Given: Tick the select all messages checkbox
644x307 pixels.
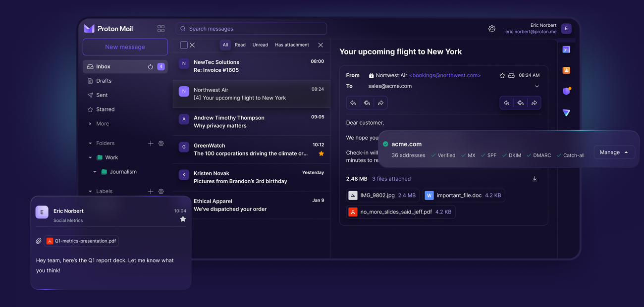Looking at the screenshot, I should point(184,45).
